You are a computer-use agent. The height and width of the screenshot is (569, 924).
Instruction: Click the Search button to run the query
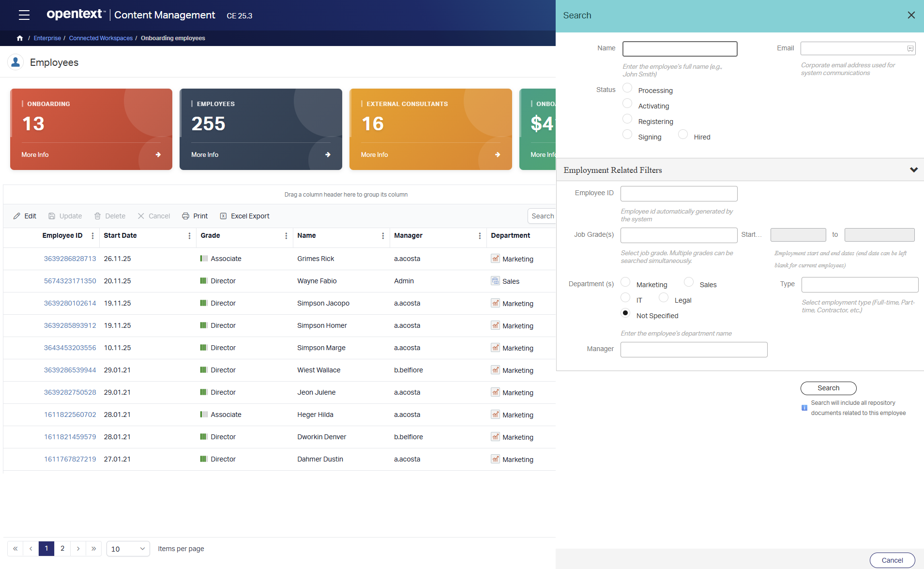tap(828, 388)
